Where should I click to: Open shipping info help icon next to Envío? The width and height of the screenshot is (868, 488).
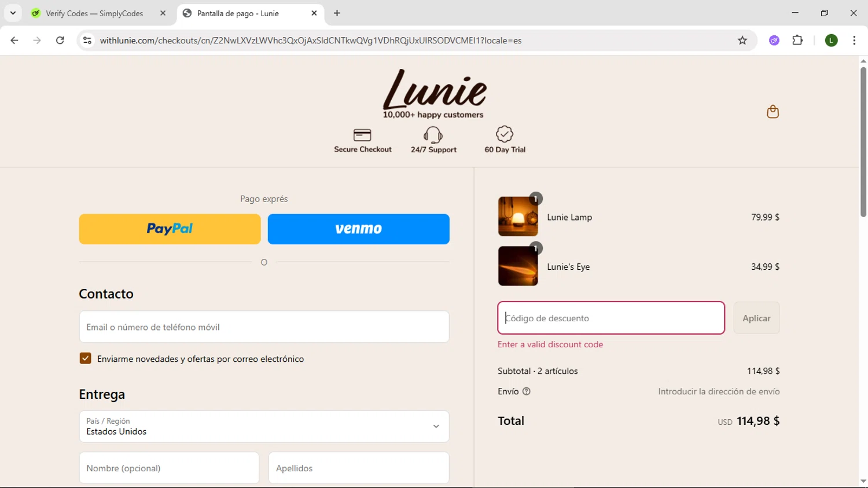[527, 391]
